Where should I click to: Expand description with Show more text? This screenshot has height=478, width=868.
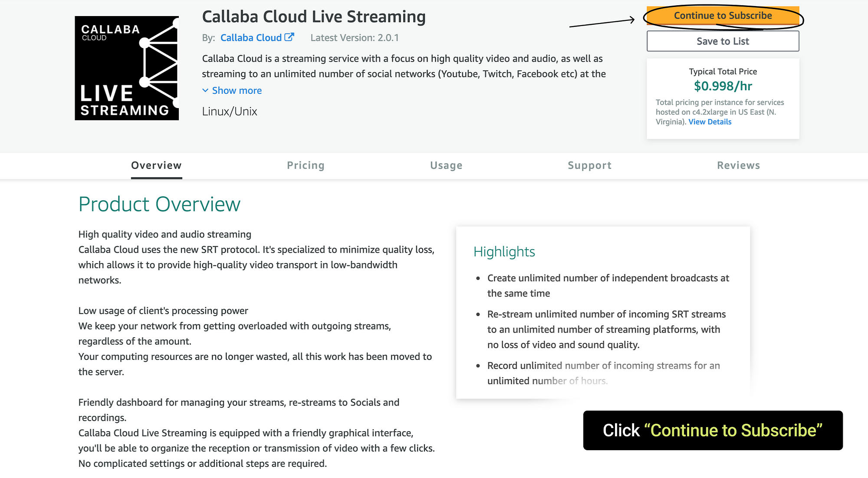(x=237, y=90)
